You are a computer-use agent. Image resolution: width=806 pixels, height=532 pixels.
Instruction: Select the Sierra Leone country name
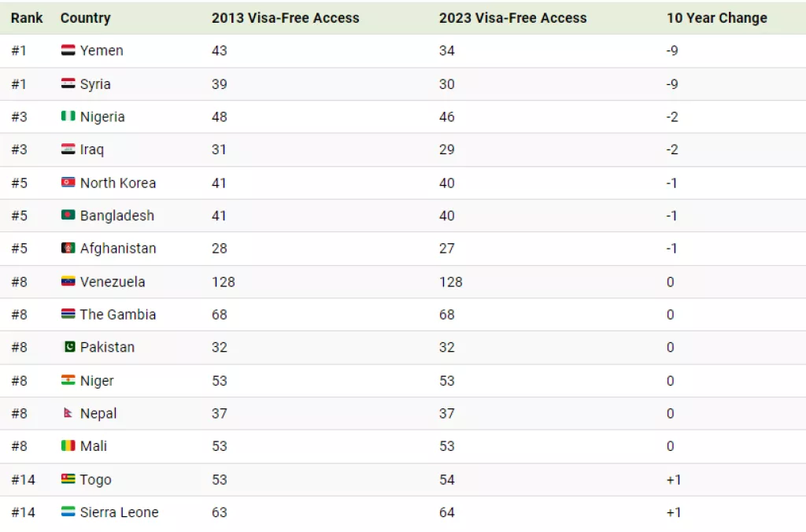click(x=120, y=512)
